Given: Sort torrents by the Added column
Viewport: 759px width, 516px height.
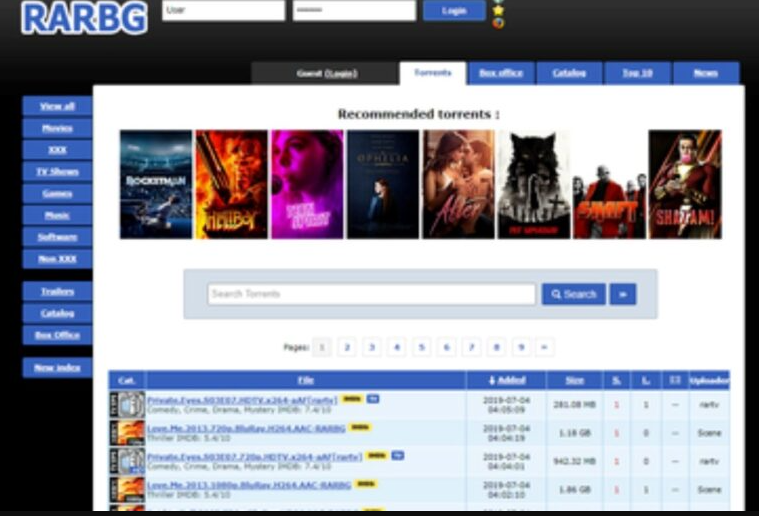Looking at the screenshot, I should click(506, 380).
